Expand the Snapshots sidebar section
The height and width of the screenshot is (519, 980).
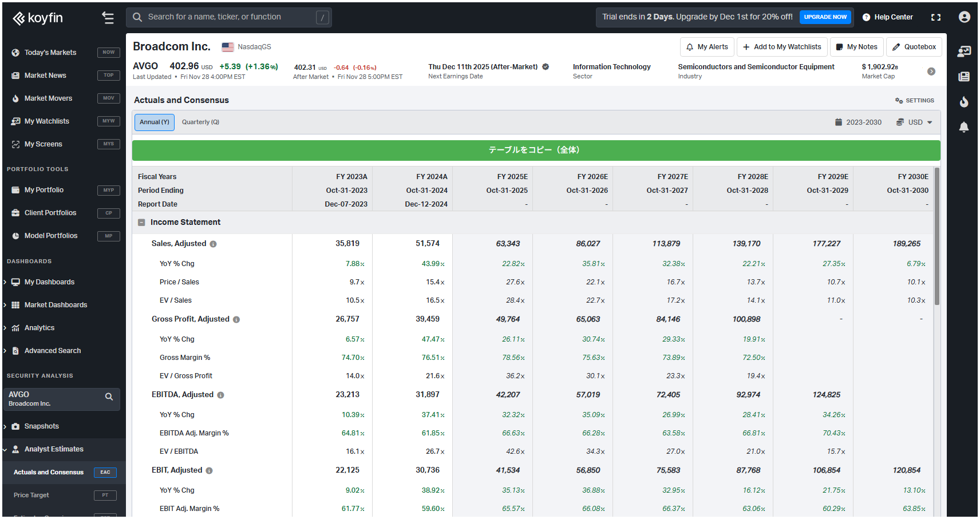coord(41,426)
